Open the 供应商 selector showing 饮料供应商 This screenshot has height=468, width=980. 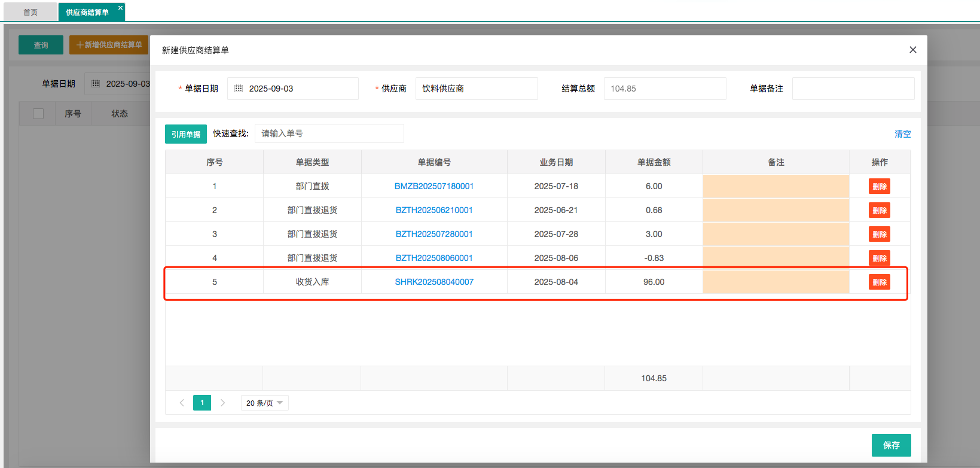[x=476, y=89]
